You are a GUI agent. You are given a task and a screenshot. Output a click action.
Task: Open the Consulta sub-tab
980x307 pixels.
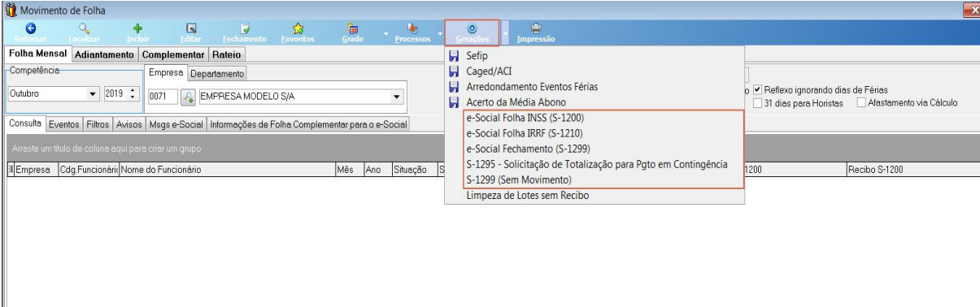24,123
